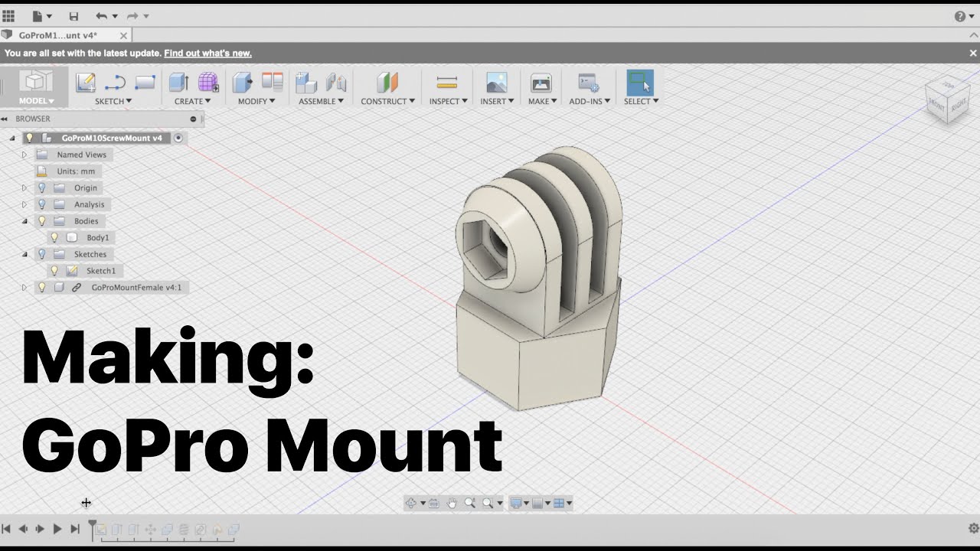980x551 pixels.
Task: Open the MODIFY dropdown menu
Action: [x=256, y=101]
